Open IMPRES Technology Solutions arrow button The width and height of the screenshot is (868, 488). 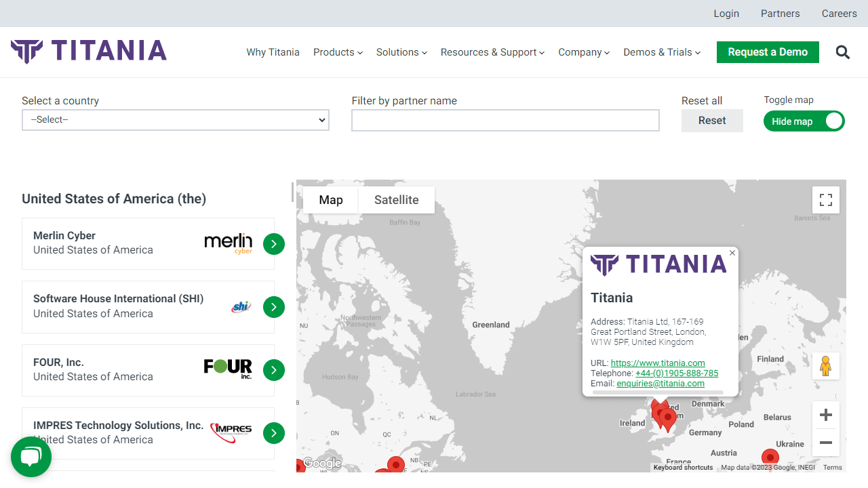click(x=273, y=433)
